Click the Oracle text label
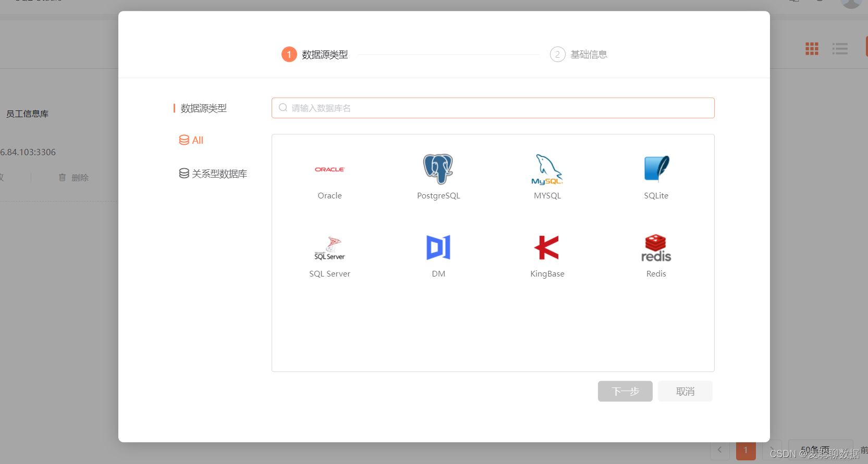This screenshot has width=868, height=464. click(329, 196)
